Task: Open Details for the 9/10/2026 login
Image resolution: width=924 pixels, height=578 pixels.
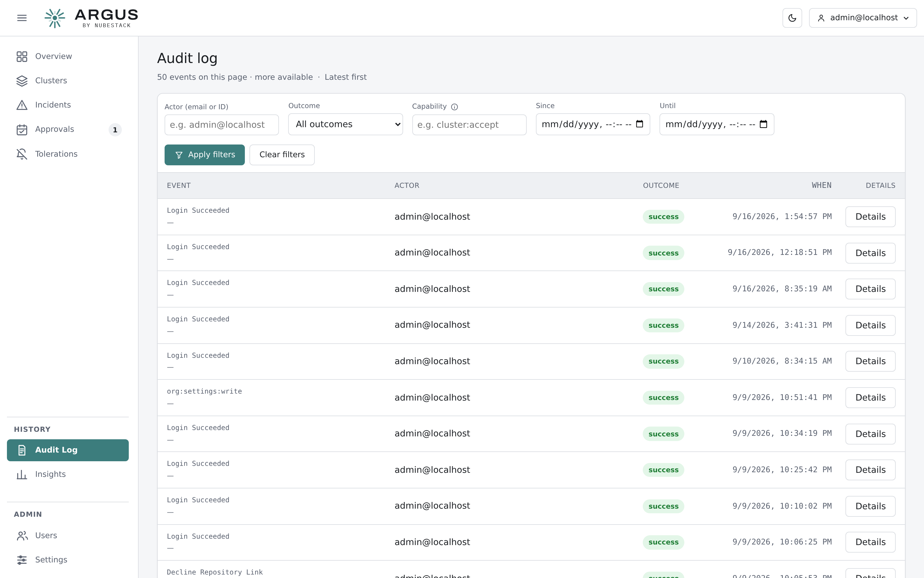Action: pos(870,361)
